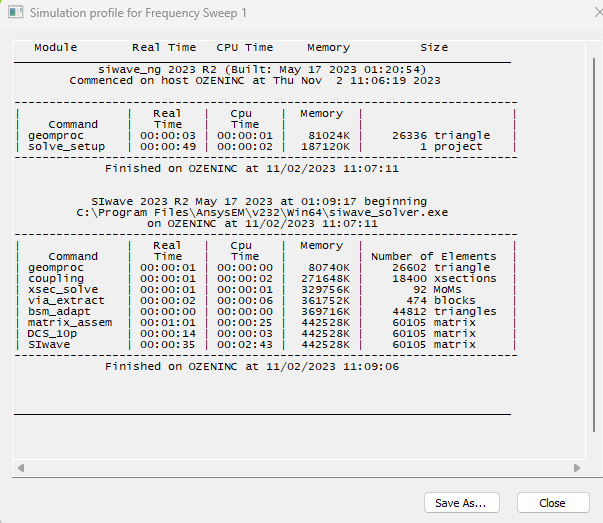Click the title bar application icon
603x523 pixels.
point(14,13)
